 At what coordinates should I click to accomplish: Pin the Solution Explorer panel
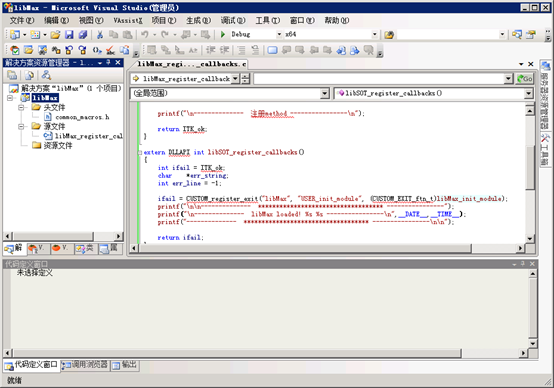coord(108,63)
